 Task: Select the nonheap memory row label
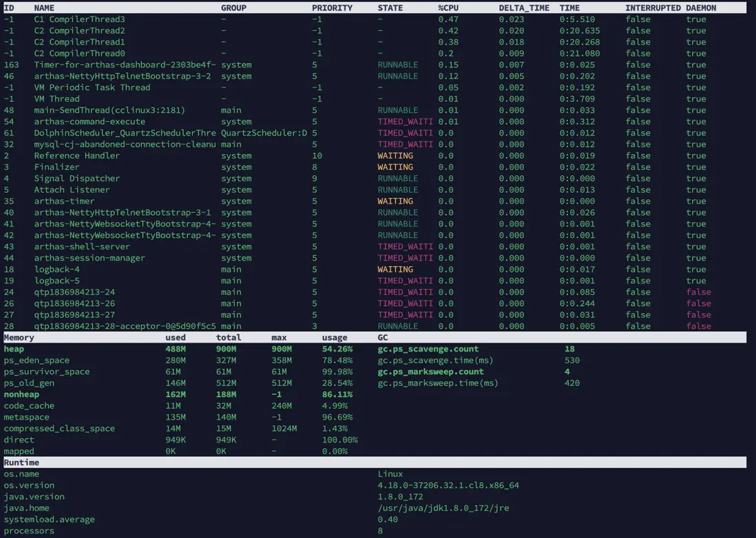(21, 394)
